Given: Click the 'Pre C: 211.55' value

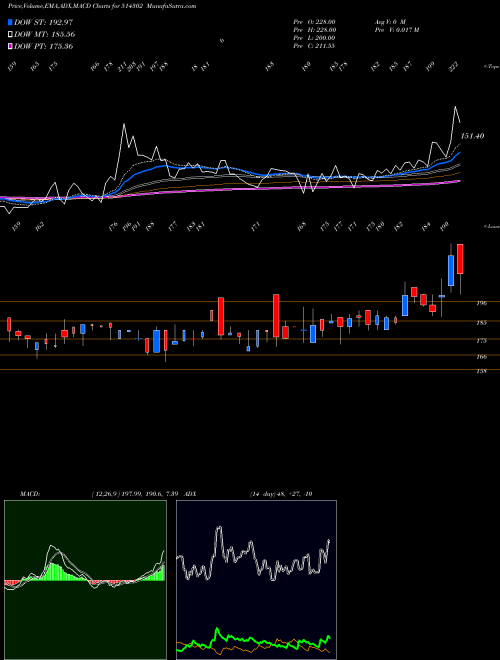Looking at the screenshot, I should (x=314, y=46).
